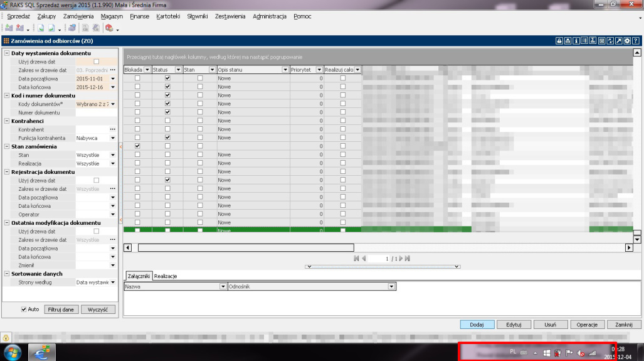
Task: Open the 'Kody dokumentów' dropdown
Action: pos(113,104)
